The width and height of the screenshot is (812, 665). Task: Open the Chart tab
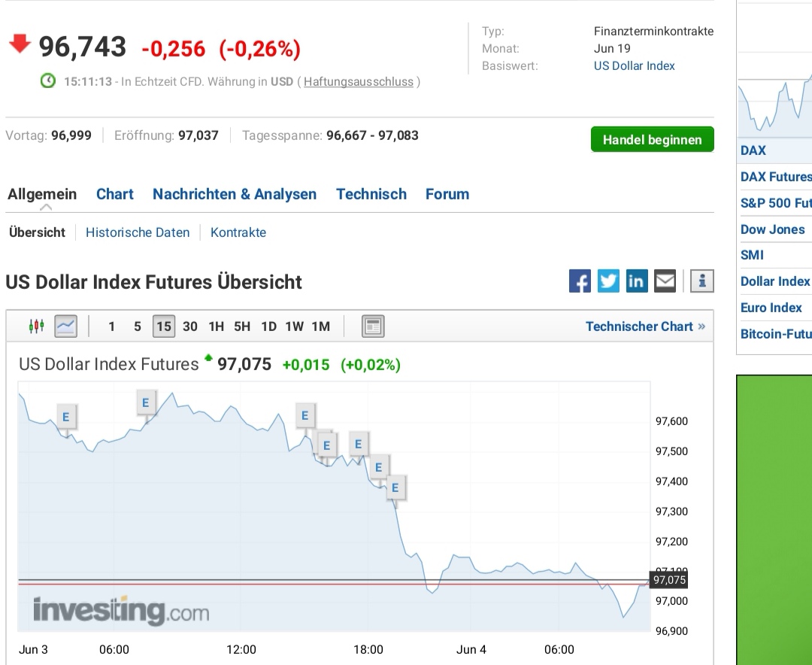tap(115, 194)
